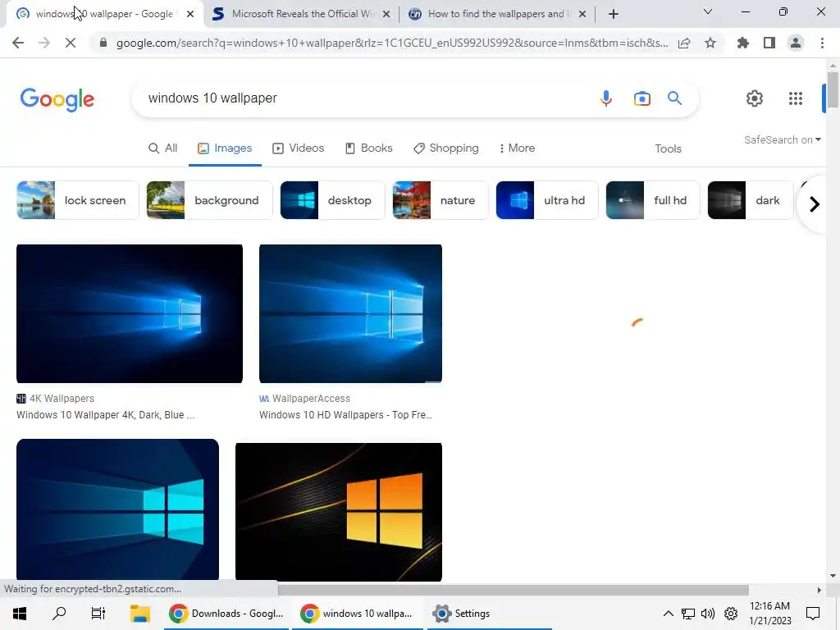Open the Chrome profile avatar
This screenshot has height=630, width=840.
pos(796,43)
